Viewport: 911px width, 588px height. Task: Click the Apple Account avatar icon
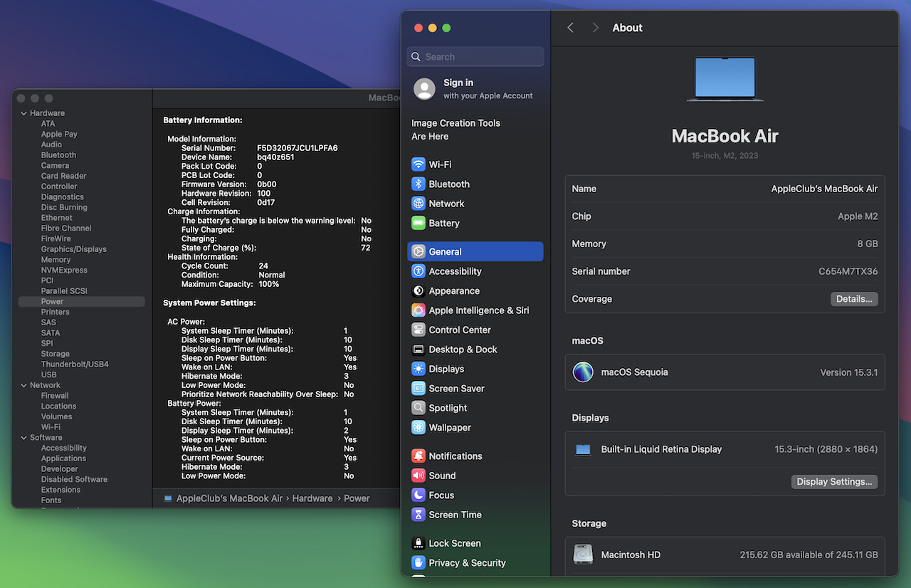click(x=424, y=89)
